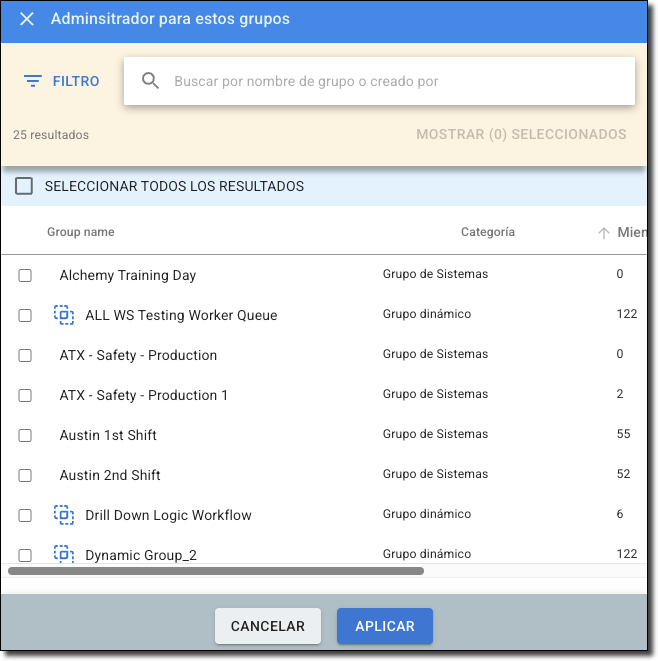Sort by the Group name column header
The image size is (658, 661).
[x=81, y=232]
